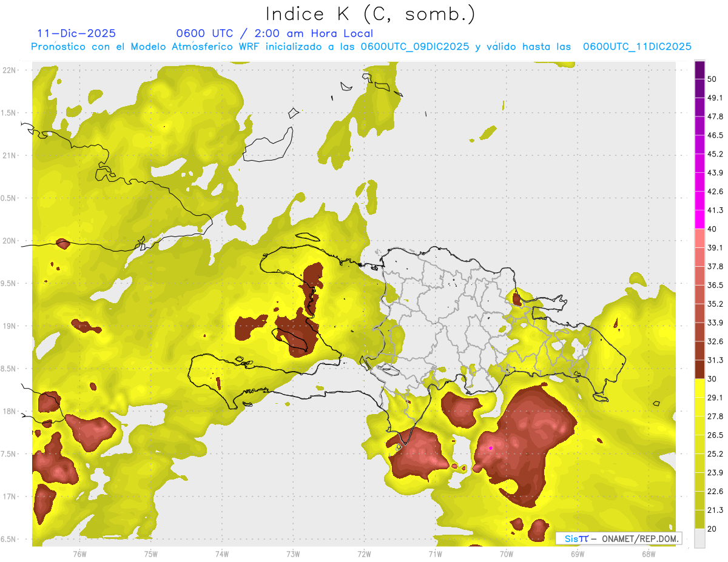Click the '75W' longitude label
Image resolution: width=728 pixels, height=562 pixels.
coord(150,554)
